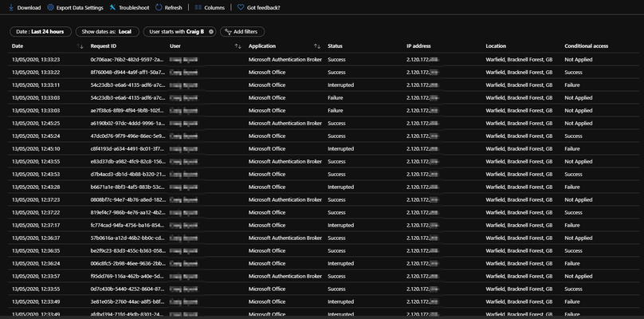The image size is (644, 319).
Task: Click the Got feedback heart icon
Action: click(241, 7)
